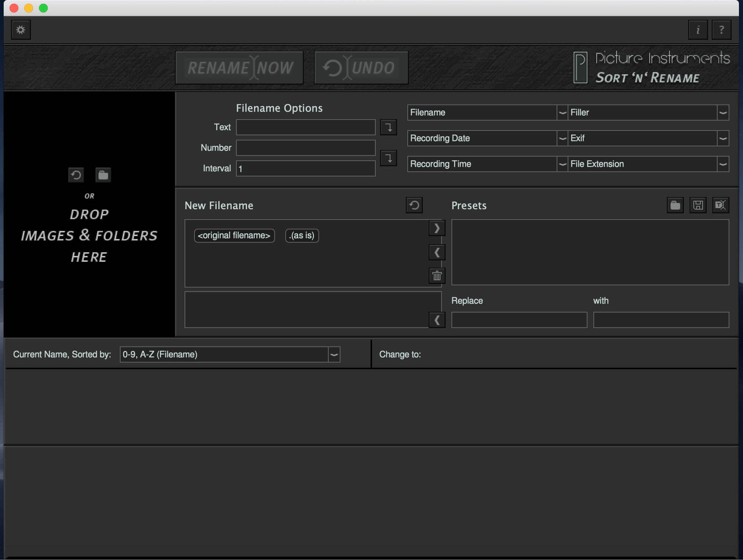Image resolution: width=743 pixels, height=560 pixels.
Task: Click left arrow next to Replace field
Action: click(437, 320)
